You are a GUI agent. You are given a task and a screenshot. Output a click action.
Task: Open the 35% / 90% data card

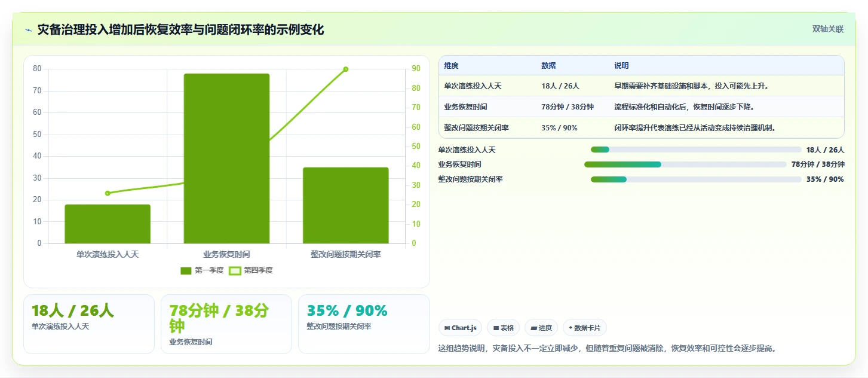click(364, 324)
